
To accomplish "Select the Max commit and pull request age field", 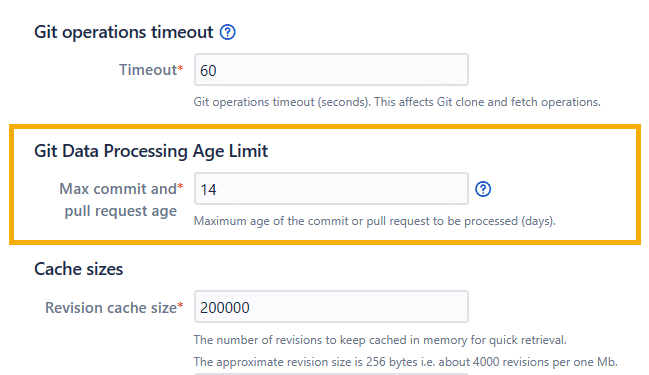I will pyautogui.click(x=331, y=189).
